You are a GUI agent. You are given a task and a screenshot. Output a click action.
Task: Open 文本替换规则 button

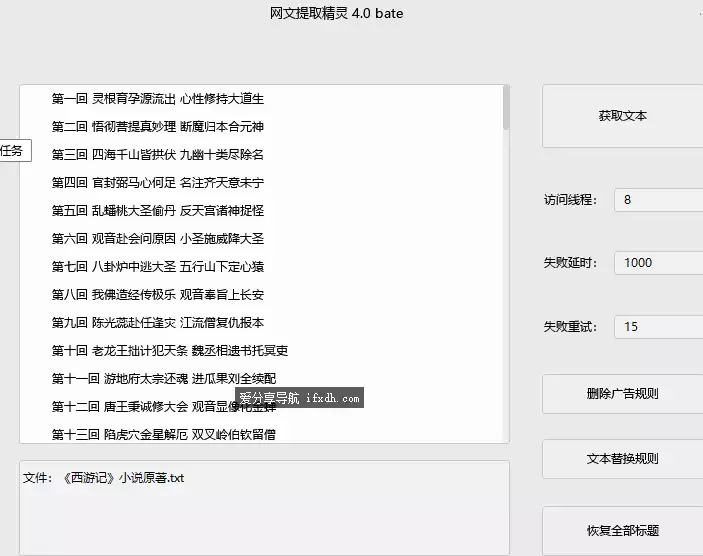(x=623, y=459)
